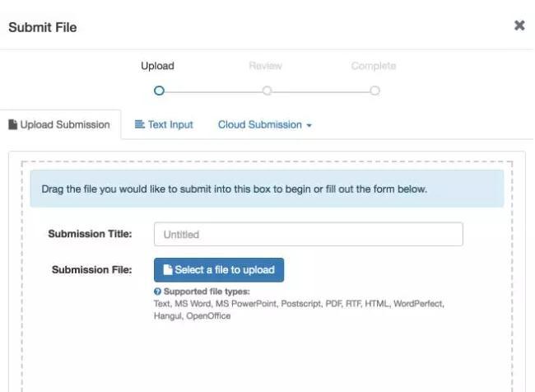Viewport: 535px width, 392px height.
Task: Click the document icon in Upload Submission tab
Action: pos(12,124)
